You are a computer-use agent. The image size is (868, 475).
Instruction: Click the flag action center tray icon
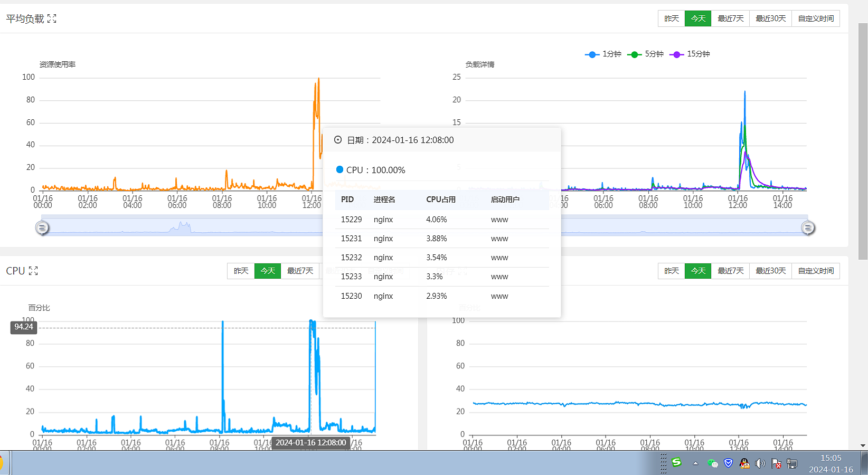pos(776,463)
